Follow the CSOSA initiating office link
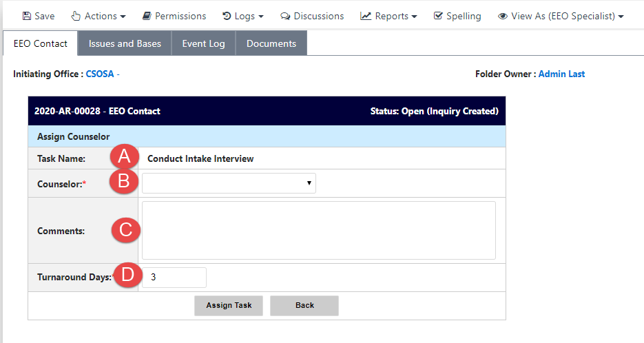The width and height of the screenshot is (644, 343). (100, 74)
